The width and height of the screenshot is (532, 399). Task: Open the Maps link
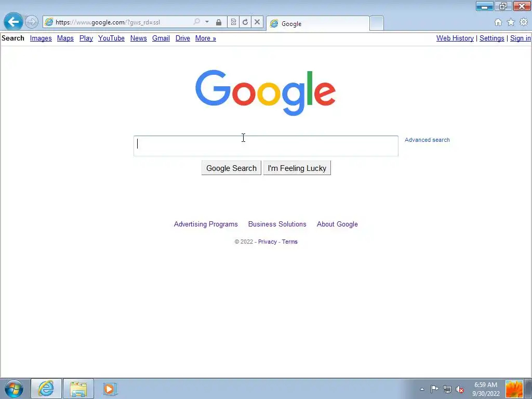[65, 38]
